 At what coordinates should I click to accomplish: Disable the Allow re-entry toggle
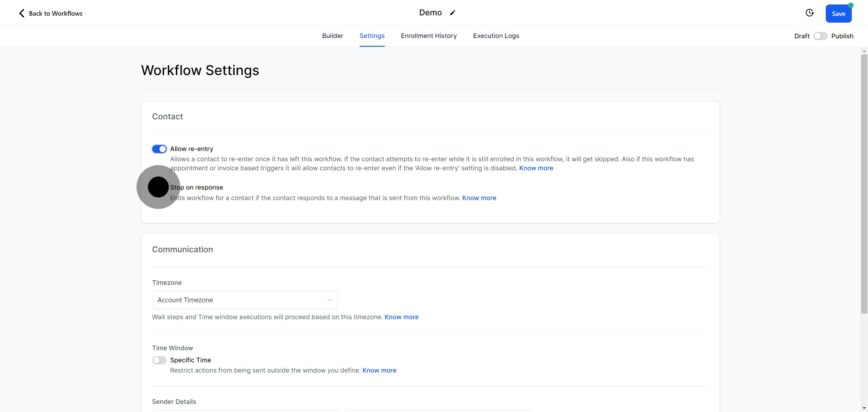point(159,149)
